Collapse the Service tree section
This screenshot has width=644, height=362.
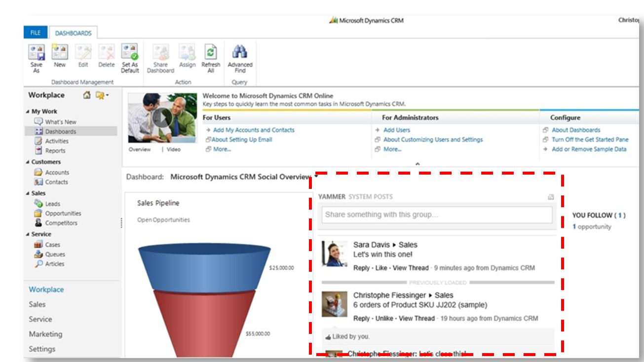28,234
